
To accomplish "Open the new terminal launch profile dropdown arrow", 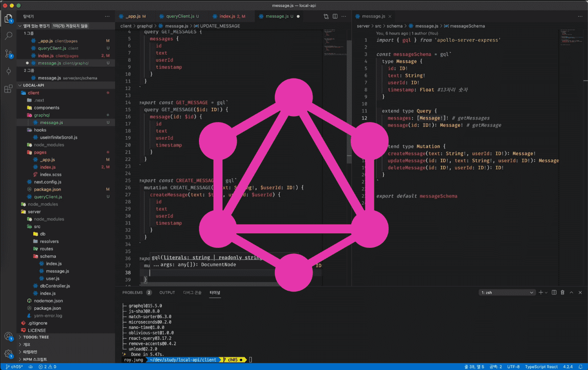I will (x=546, y=293).
